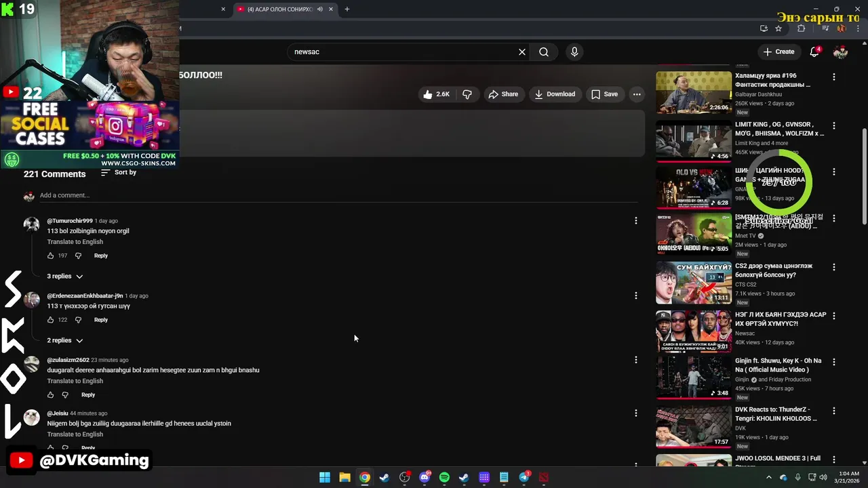
Task: Dislike the current video
Action: [467, 94]
